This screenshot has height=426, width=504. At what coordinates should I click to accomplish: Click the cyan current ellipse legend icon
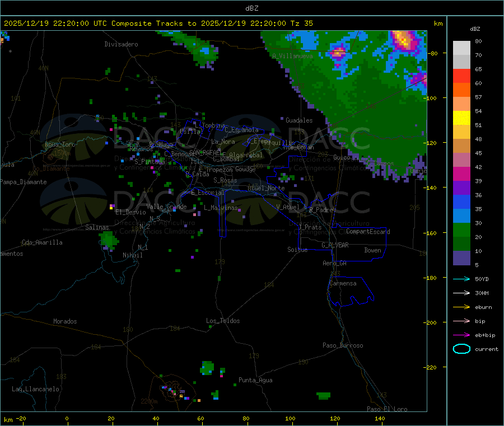[x=461, y=349]
